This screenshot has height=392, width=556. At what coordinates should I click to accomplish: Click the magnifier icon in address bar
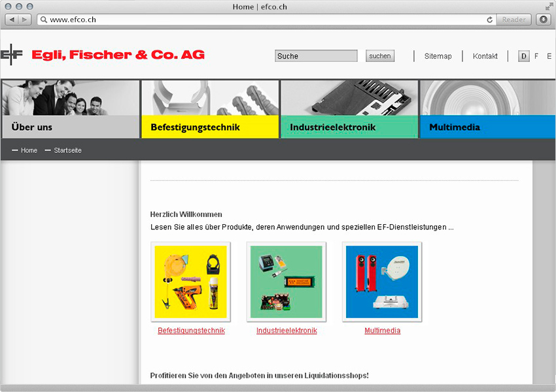pyautogui.click(x=44, y=20)
